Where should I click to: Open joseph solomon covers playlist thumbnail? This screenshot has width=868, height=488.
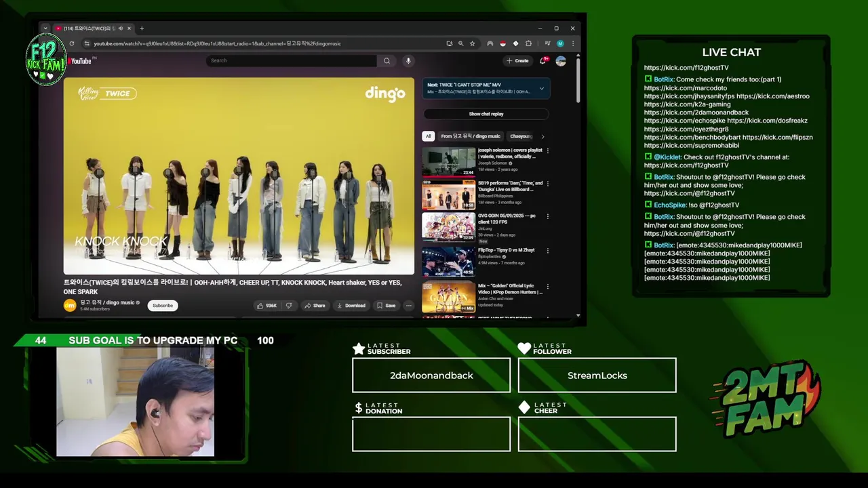pyautogui.click(x=448, y=161)
